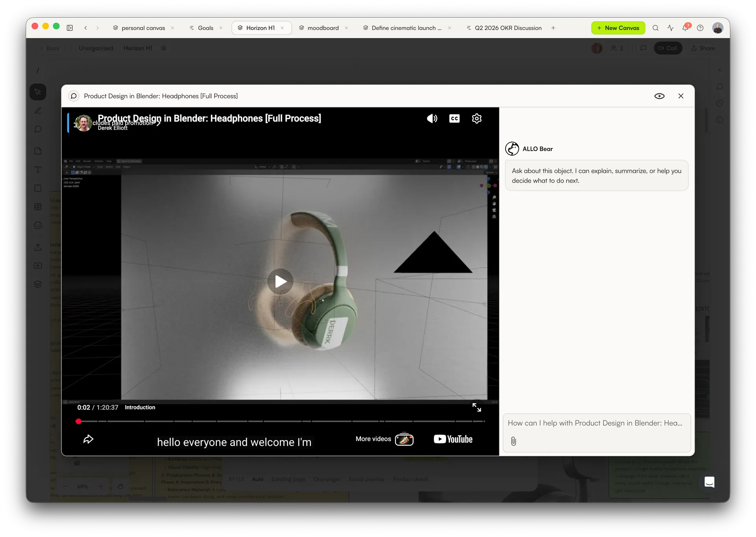Image resolution: width=756 pixels, height=537 pixels.
Task: Add a new tab with plus icon
Action: click(x=553, y=28)
